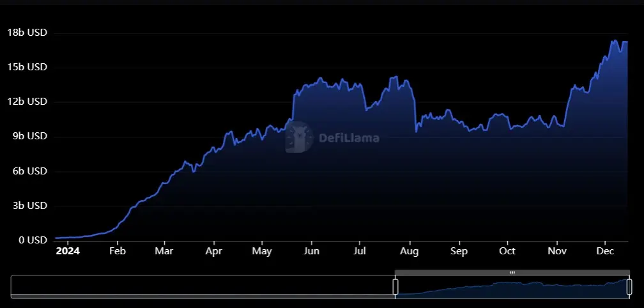Click the 15b USD axis label
The image size is (644, 308).
click(27, 67)
